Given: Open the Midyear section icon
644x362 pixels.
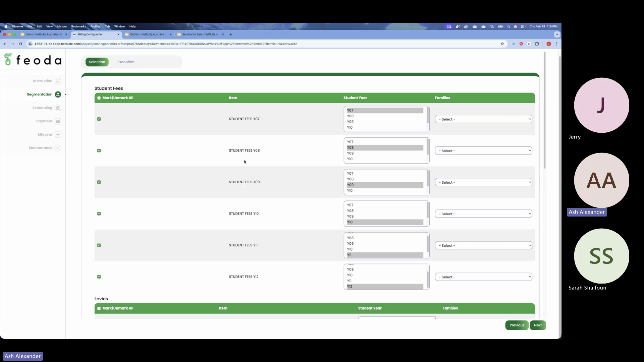Looking at the screenshot, I should tap(58, 134).
